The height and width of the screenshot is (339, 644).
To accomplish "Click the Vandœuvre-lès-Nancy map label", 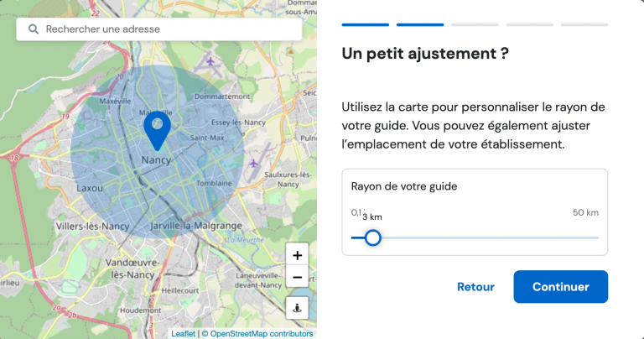I will [132, 269].
